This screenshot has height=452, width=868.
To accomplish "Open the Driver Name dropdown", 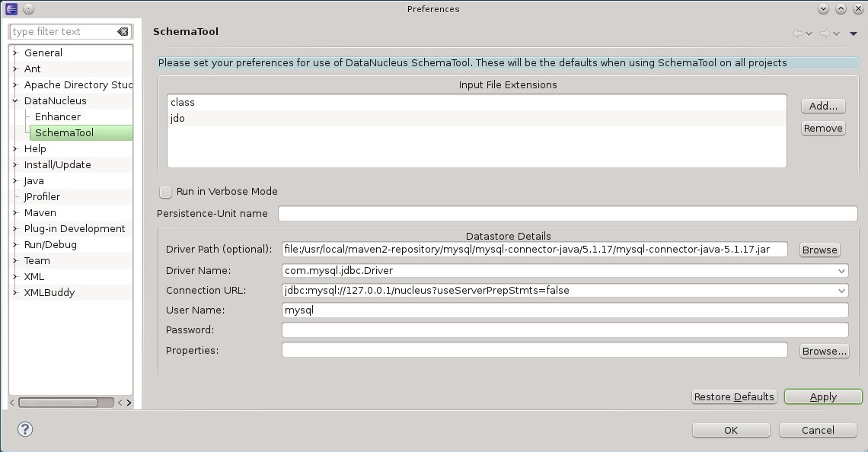I will 841,271.
